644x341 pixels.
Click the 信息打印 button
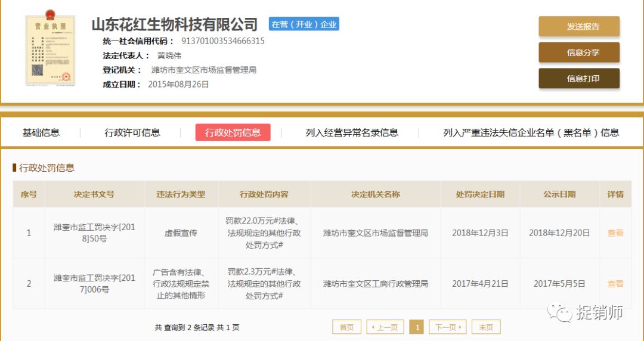[579, 79]
